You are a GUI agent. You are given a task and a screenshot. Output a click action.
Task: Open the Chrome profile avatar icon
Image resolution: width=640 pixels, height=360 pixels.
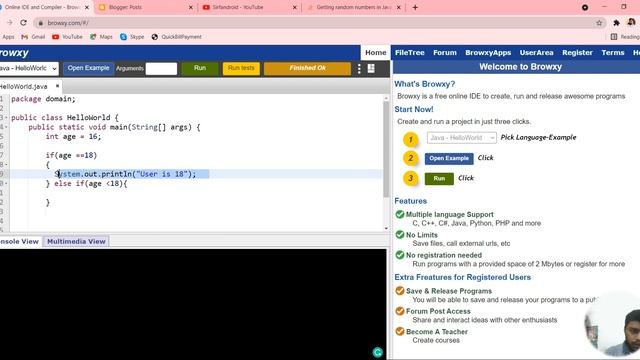tap(631, 22)
